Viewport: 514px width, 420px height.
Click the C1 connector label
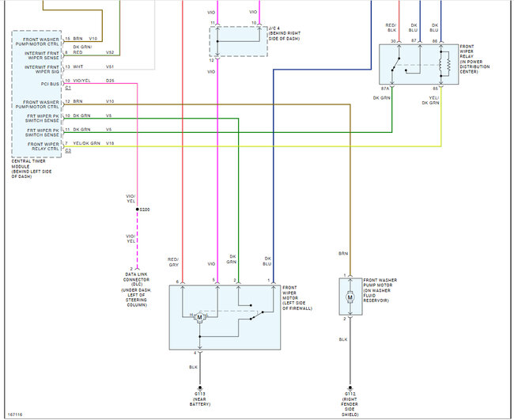pyautogui.click(x=68, y=88)
